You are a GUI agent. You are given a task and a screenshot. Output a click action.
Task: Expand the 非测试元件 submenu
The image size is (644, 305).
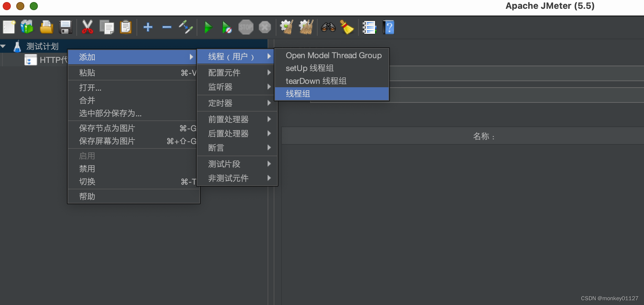coord(237,178)
